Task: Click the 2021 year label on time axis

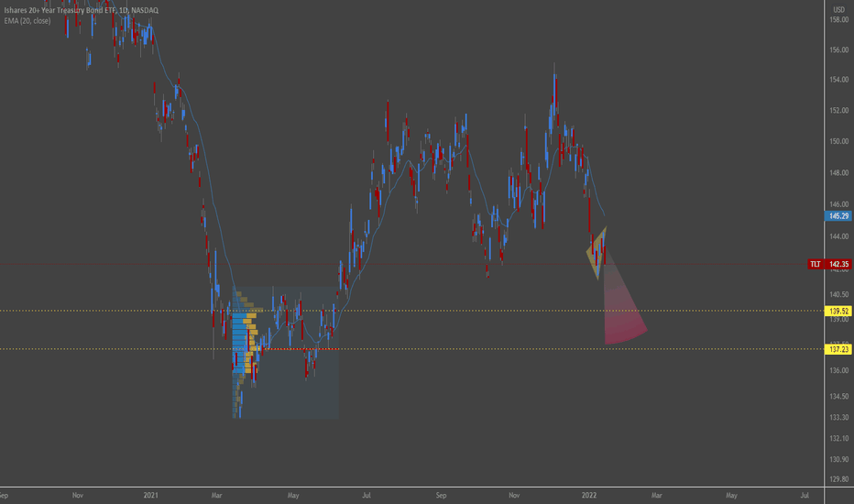Action: tap(151, 495)
